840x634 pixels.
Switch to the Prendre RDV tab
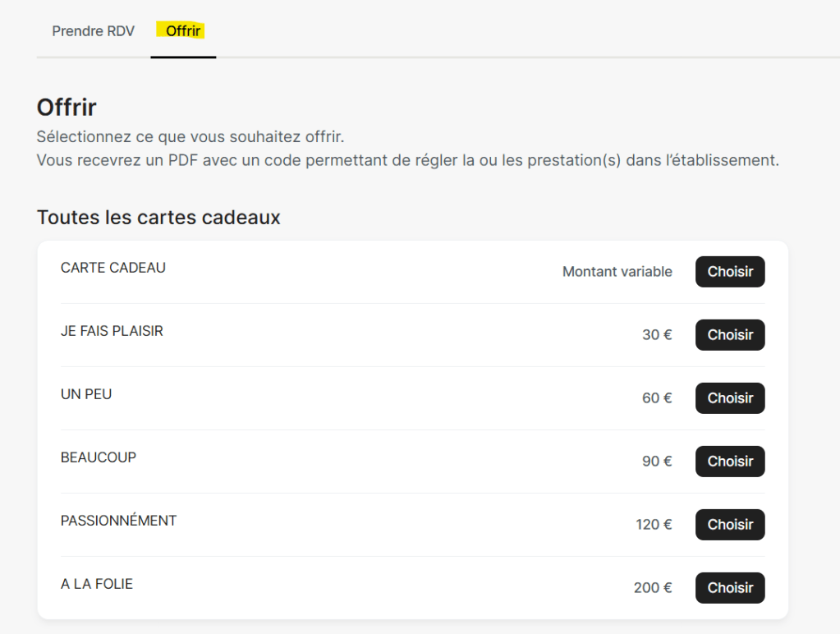(x=93, y=31)
